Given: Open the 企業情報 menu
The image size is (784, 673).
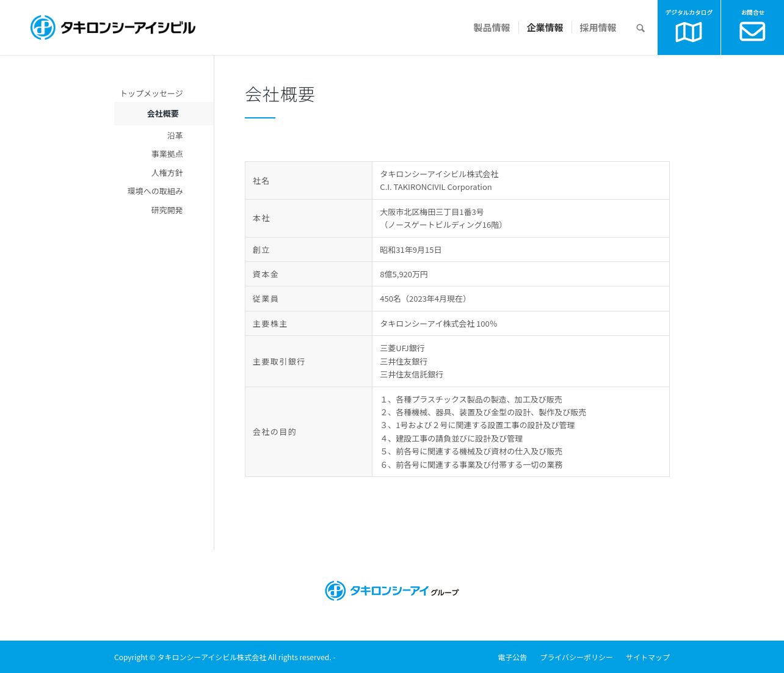Looking at the screenshot, I should tap(545, 27).
